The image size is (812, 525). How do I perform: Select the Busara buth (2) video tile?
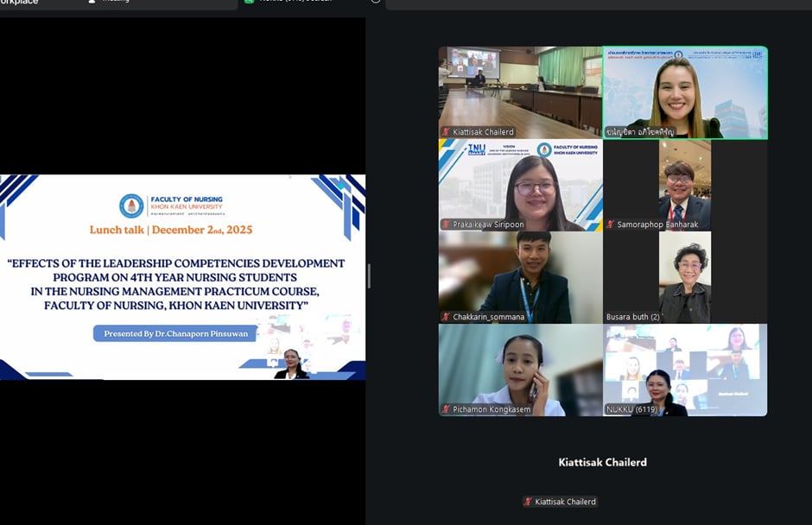point(685,276)
